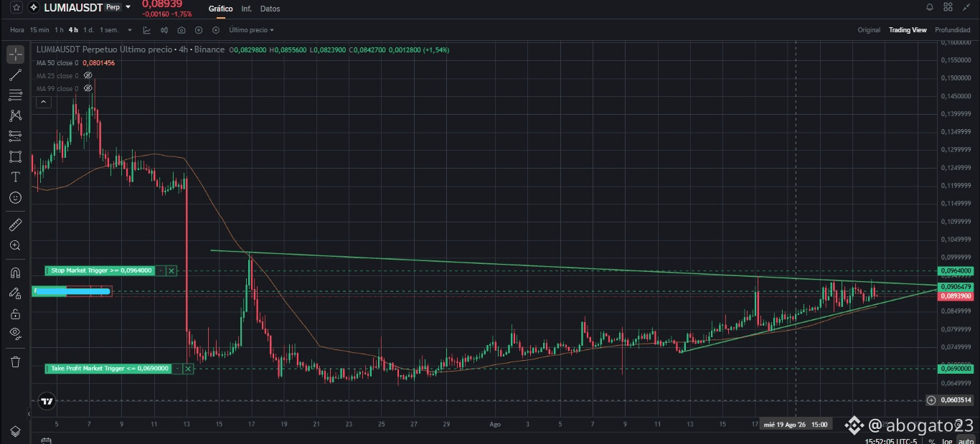Screen dimensions: 980x444
Task: Select the 1 h interval
Action: [59, 30]
